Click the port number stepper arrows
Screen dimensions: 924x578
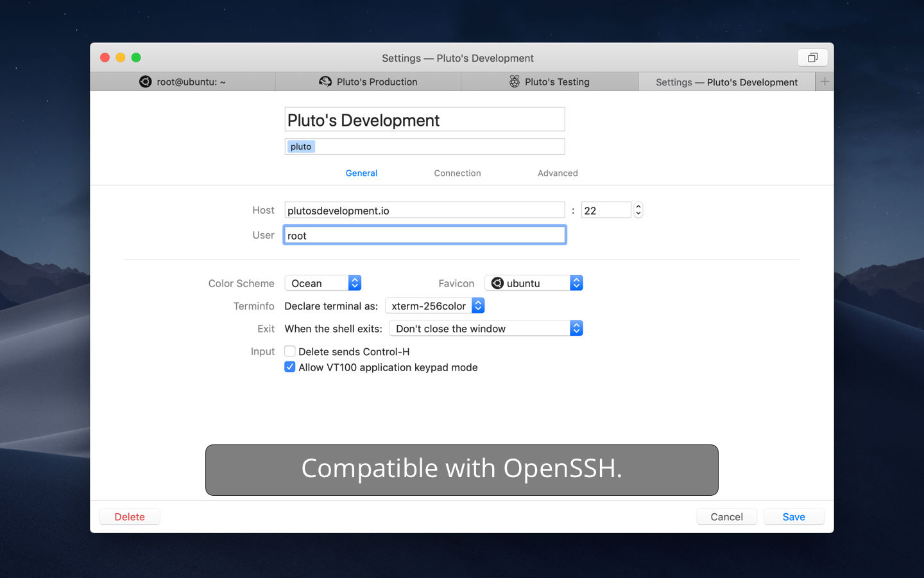coord(638,210)
